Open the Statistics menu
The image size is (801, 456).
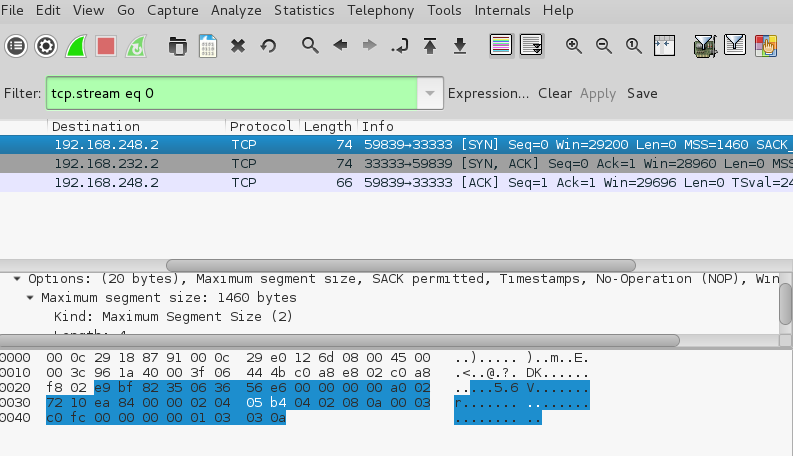(x=305, y=10)
